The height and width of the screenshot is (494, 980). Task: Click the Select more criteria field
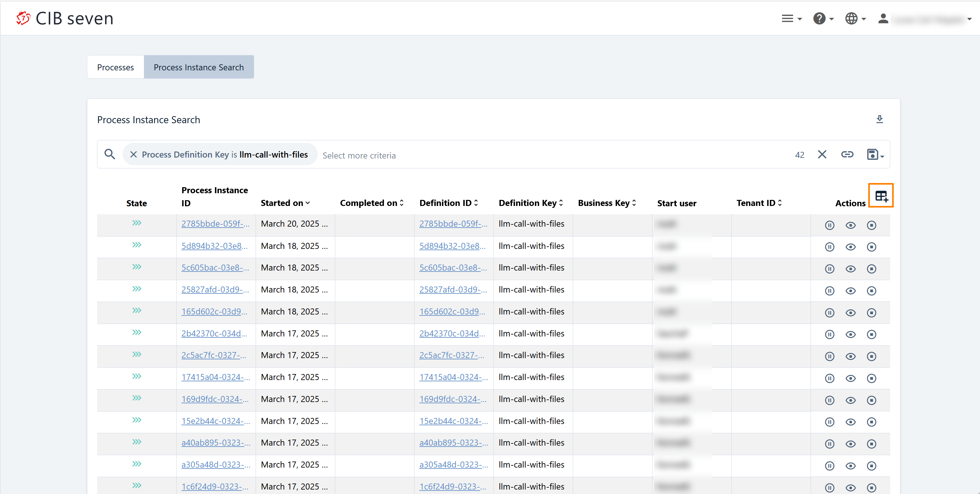(359, 156)
